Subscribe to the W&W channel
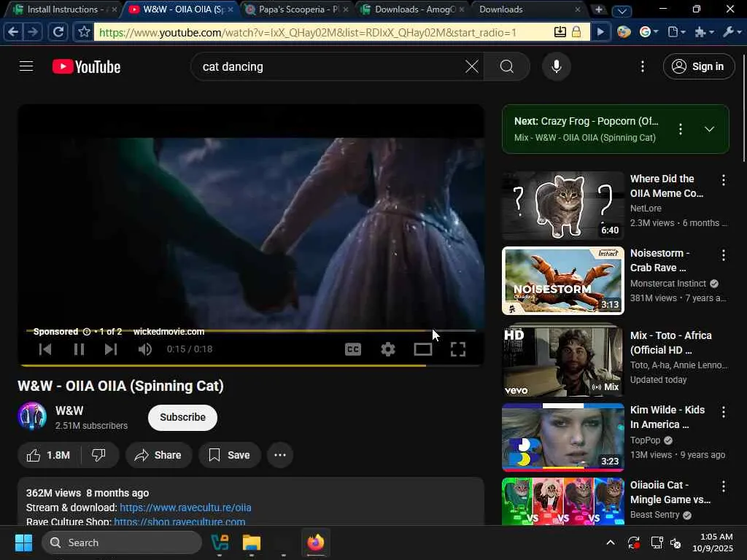This screenshot has width=747, height=560. click(182, 417)
